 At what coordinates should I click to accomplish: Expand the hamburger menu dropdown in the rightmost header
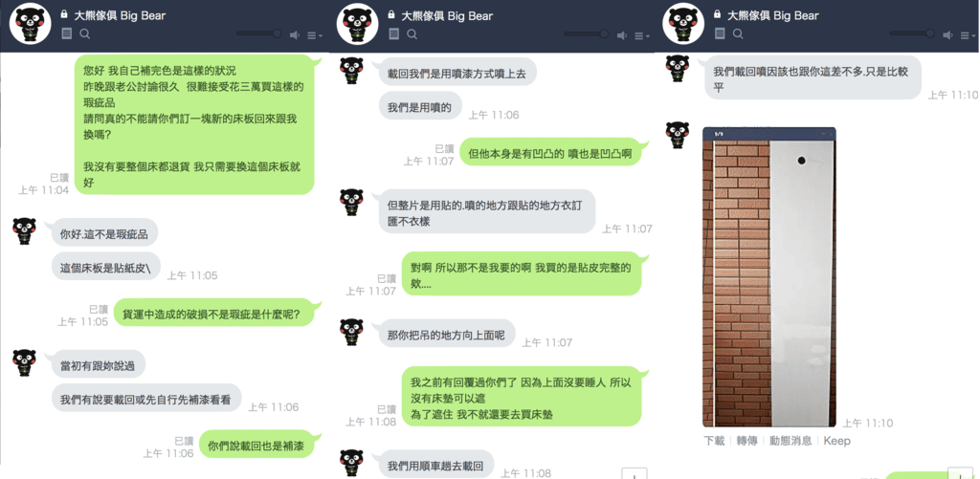[969, 35]
